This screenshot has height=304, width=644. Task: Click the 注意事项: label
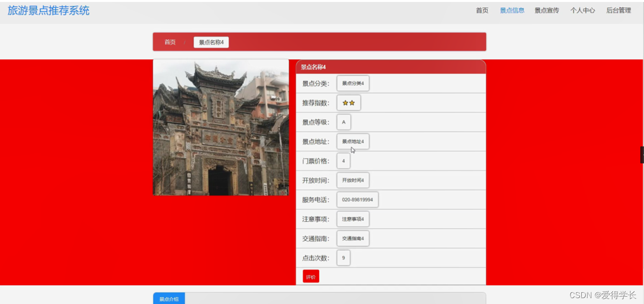(x=316, y=219)
